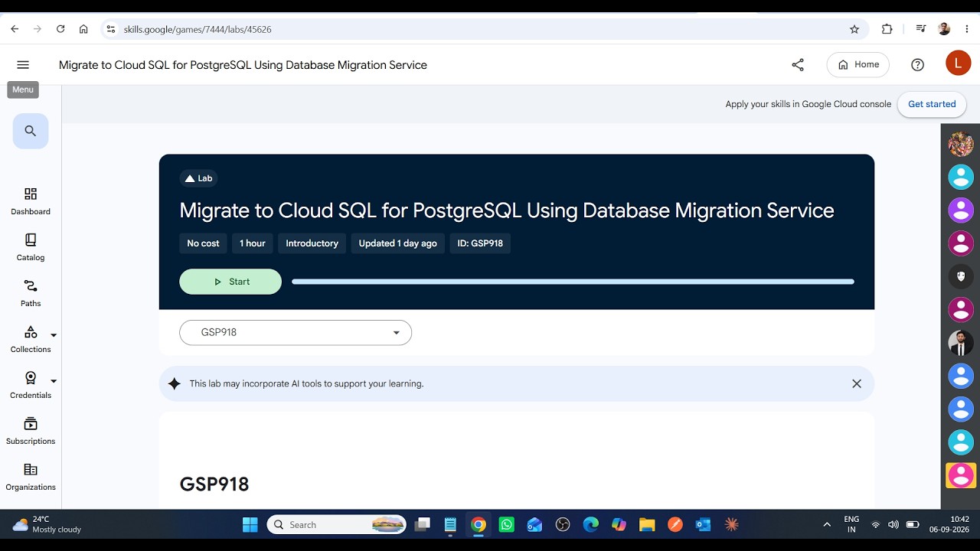Expand the Collections submenu arrow
The height and width of the screenshot is (551, 980).
(x=54, y=335)
